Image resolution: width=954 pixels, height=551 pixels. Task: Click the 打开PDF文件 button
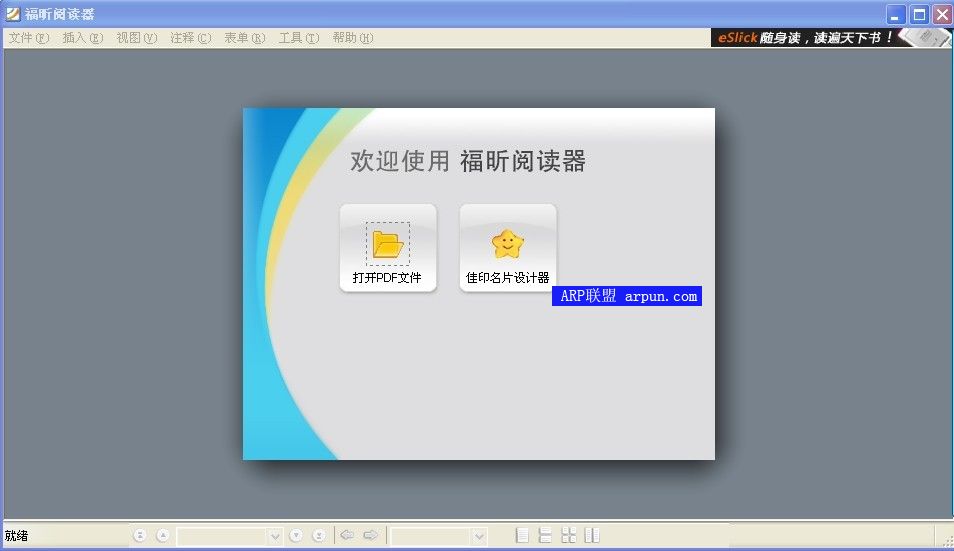[x=388, y=248]
